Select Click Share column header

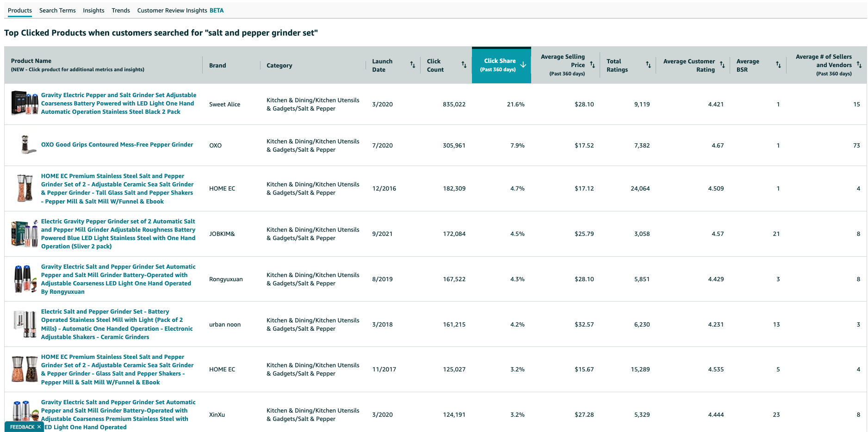[x=502, y=65]
